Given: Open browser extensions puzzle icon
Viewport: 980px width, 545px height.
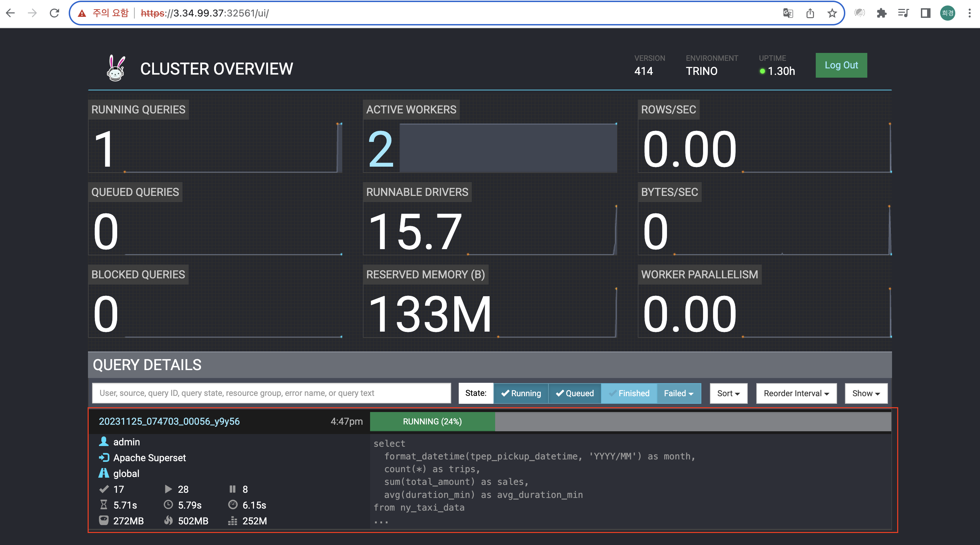Looking at the screenshot, I should tap(881, 13).
